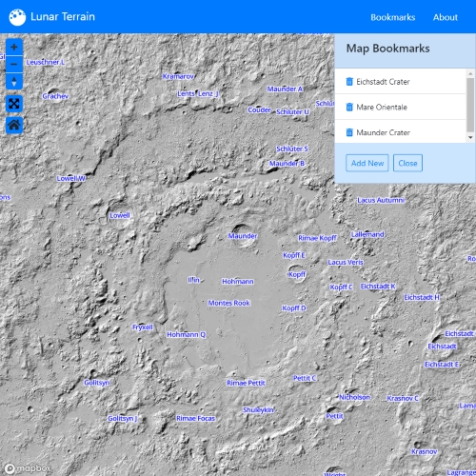Viewport: 476px width, 476px height.
Task: Delete the Eichstadt Crater bookmark trash icon
Action: 349,82
